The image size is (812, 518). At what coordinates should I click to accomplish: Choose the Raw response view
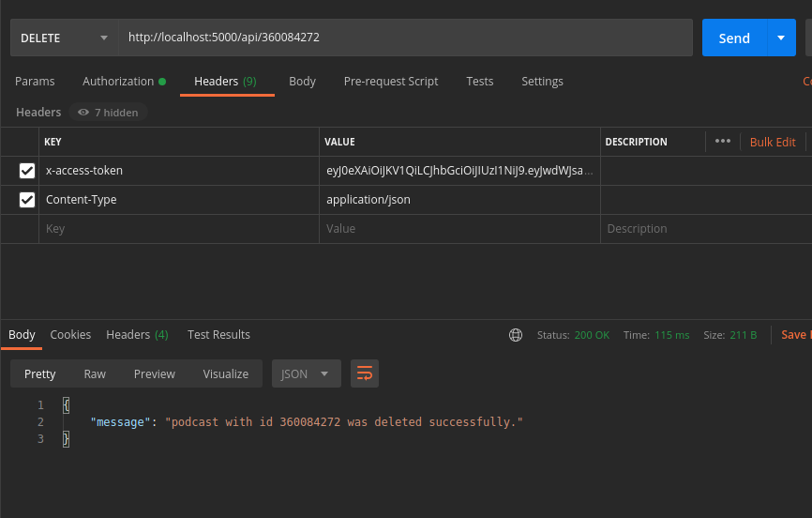95,373
